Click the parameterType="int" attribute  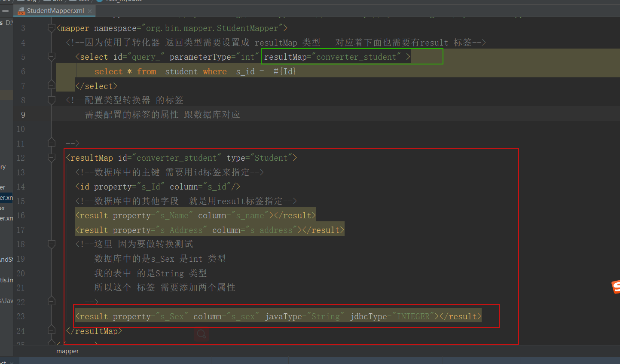coord(214,57)
